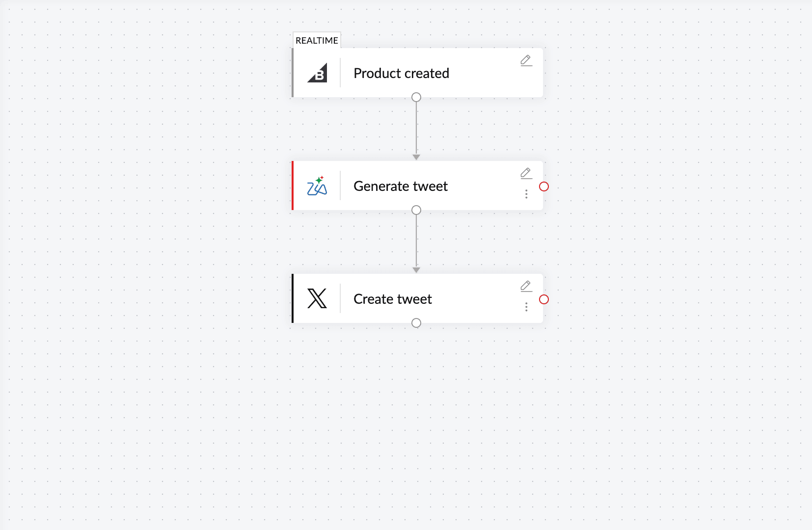The image size is (812, 530).
Task: Click pencil edit icon on Create tweet
Action: coord(526,286)
